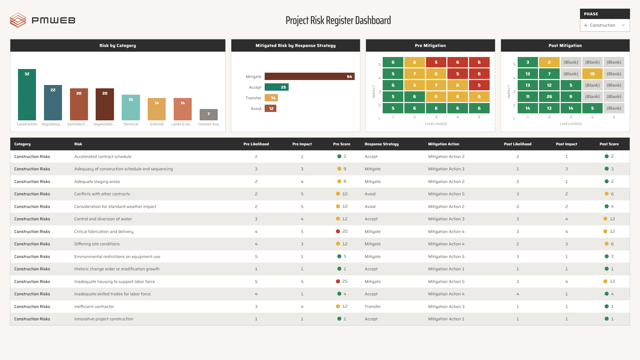
Task: Sort table by Category column header
Action: click(x=22, y=144)
